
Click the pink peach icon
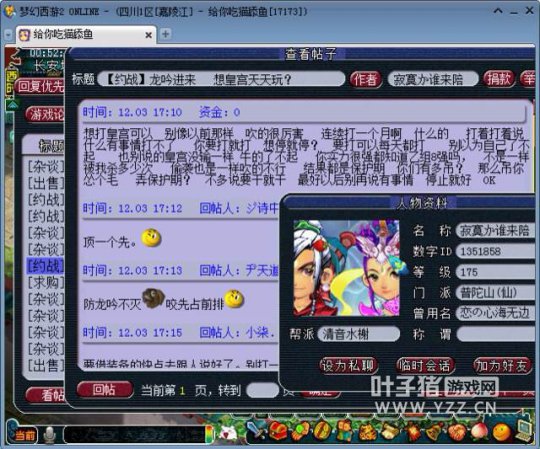point(480,431)
